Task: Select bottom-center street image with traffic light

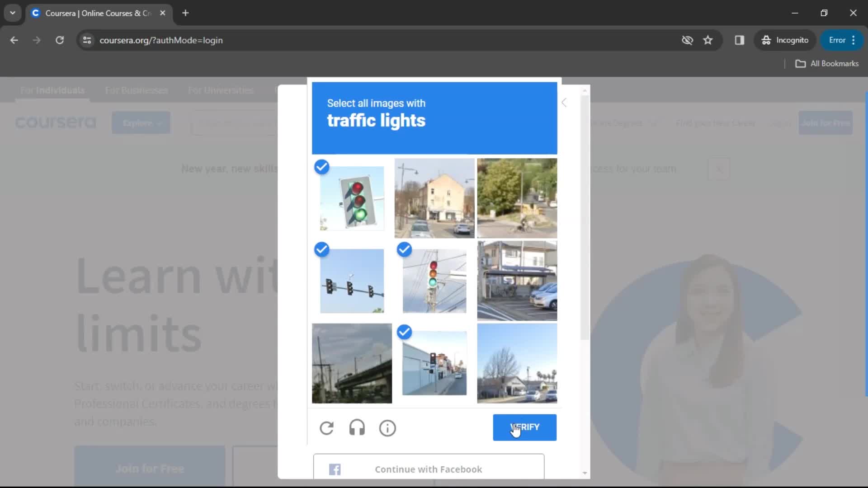Action: pos(434,363)
